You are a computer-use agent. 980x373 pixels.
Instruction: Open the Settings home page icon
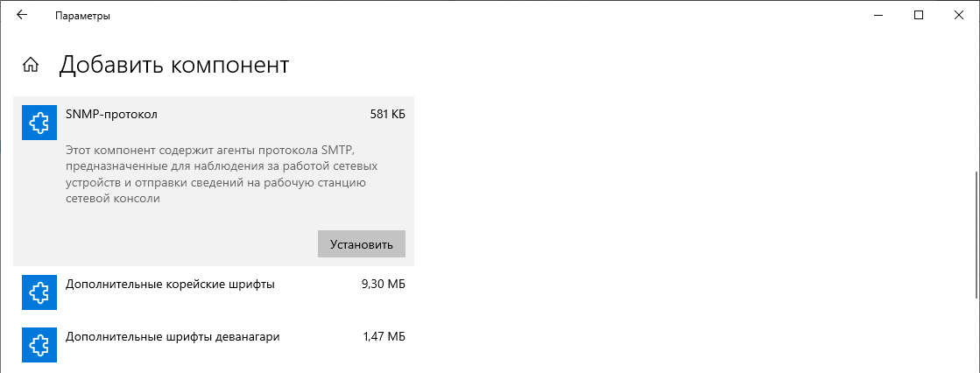[x=31, y=65]
